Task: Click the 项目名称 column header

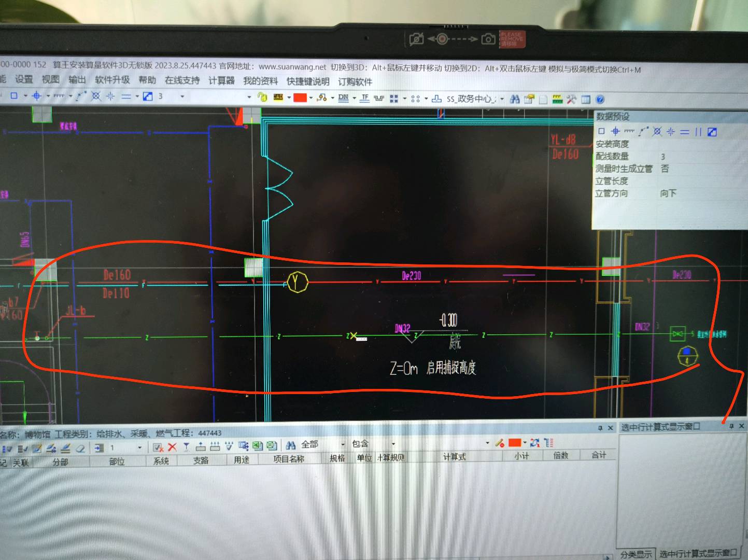Action: (x=289, y=459)
